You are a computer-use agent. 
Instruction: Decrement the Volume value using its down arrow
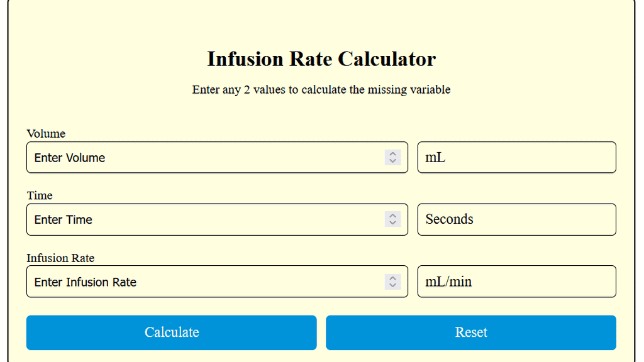pos(392,161)
